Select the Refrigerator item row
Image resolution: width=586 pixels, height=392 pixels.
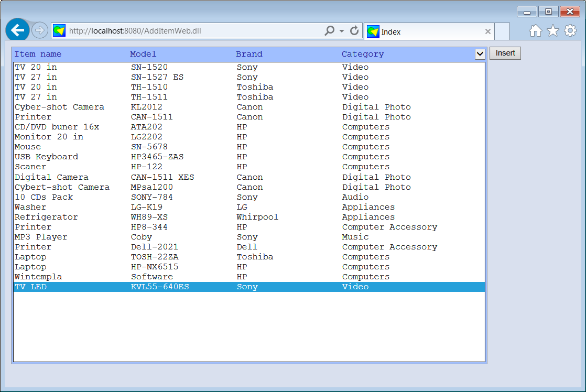[x=249, y=217]
